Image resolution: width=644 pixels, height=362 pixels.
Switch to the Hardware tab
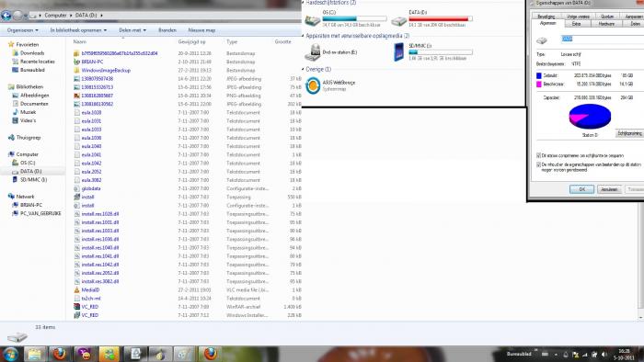(606, 24)
